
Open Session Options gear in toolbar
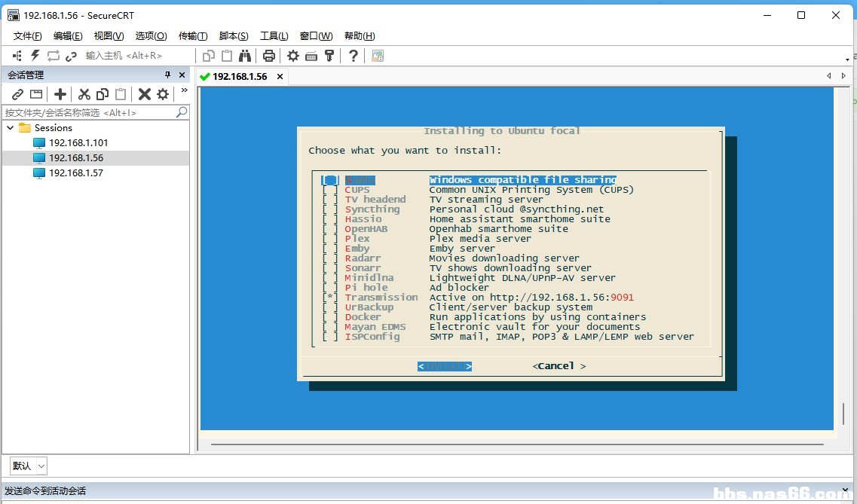pyautogui.click(x=293, y=55)
